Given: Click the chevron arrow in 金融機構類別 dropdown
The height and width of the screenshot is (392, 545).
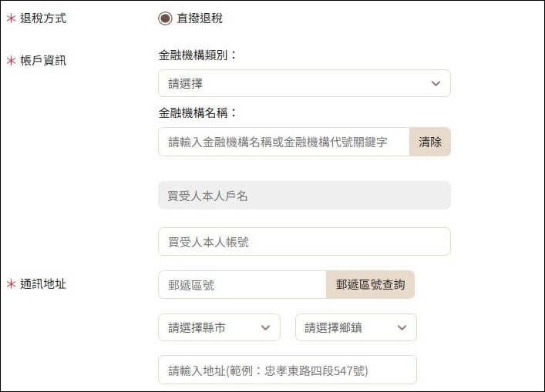Looking at the screenshot, I should point(436,83).
